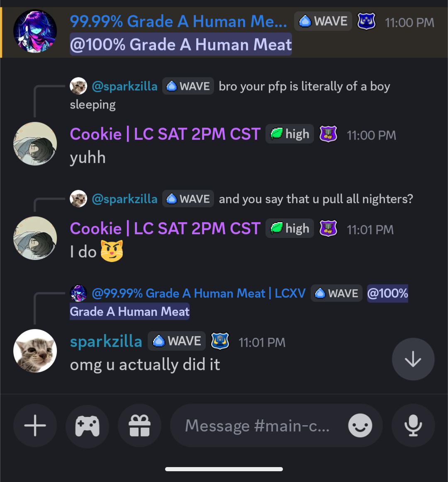Image resolution: width=448 pixels, height=482 pixels.
Task: Open the emoji picker smiley
Action: pos(360,426)
